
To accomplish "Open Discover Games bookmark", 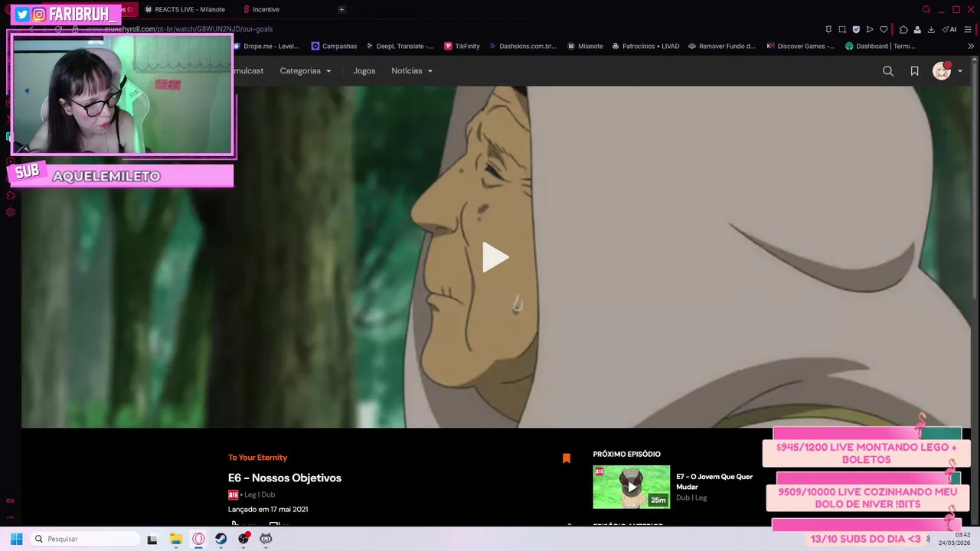I will point(801,46).
